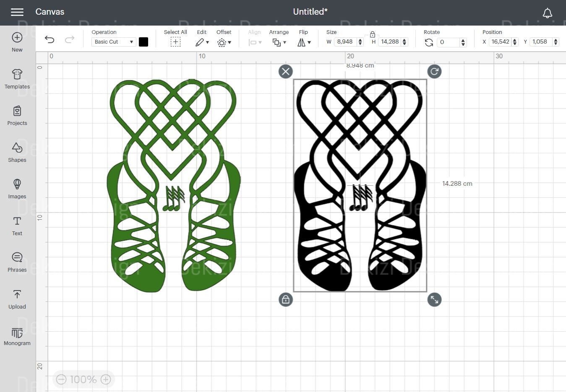Adjust the Width stepper arrows
This screenshot has width=566, height=392.
[x=360, y=42]
